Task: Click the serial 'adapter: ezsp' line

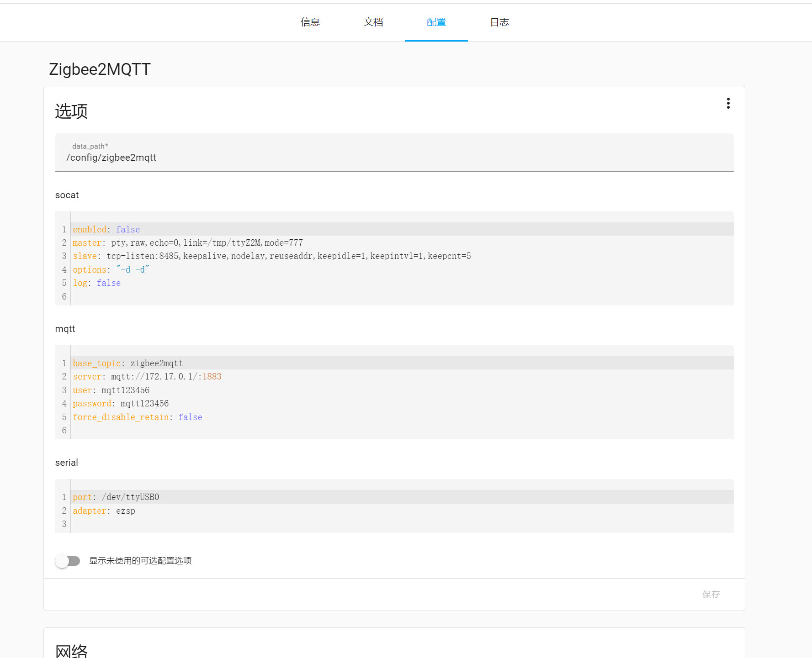Action: tap(402, 511)
